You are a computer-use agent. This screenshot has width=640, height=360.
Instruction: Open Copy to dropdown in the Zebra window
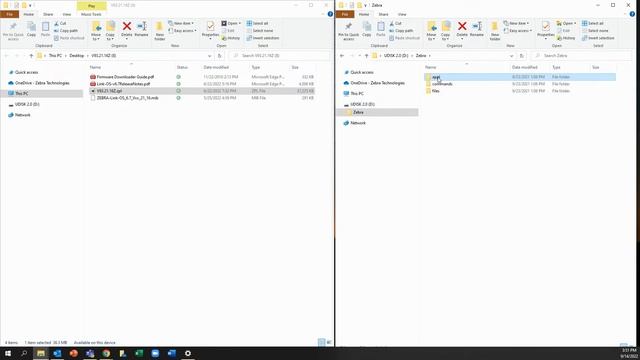pyautogui.click(x=446, y=31)
